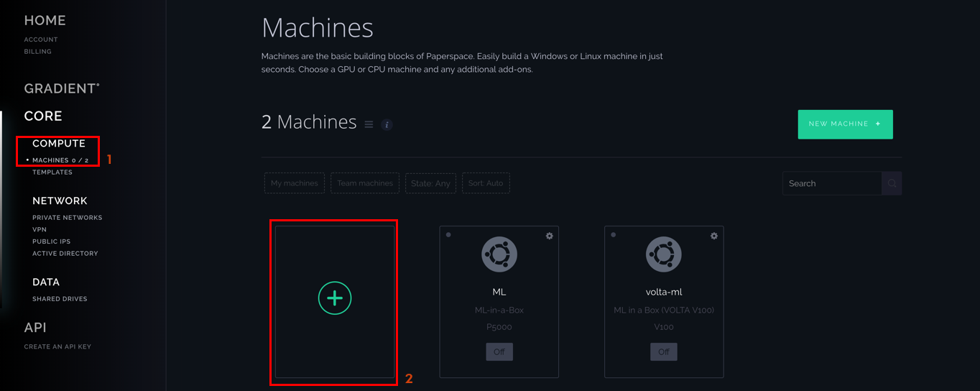This screenshot has height=391, width=980.
Task: Click the search magnifier icon
Action: pos(892,183)
